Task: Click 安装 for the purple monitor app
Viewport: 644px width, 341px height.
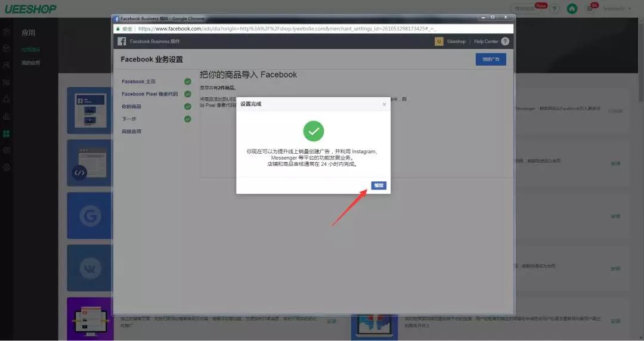Action: (332, 321)
